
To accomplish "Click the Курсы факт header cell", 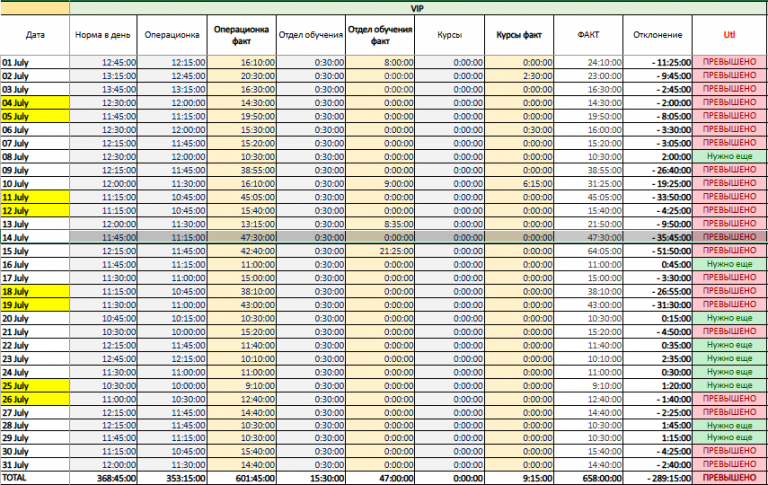I will point(519,35).
